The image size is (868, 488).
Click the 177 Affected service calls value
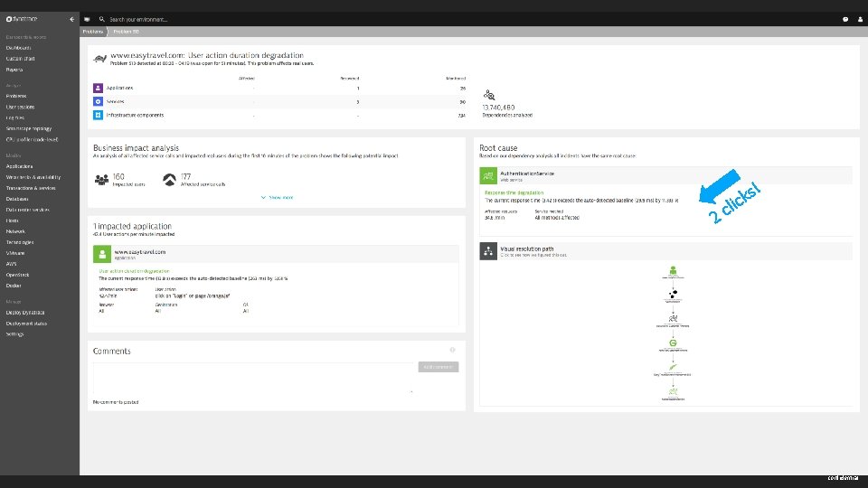pyautogui.click(x=186, y=176)
